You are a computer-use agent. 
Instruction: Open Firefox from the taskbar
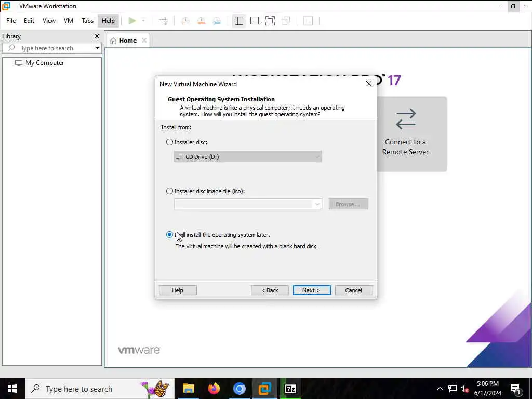pos(214,389)
